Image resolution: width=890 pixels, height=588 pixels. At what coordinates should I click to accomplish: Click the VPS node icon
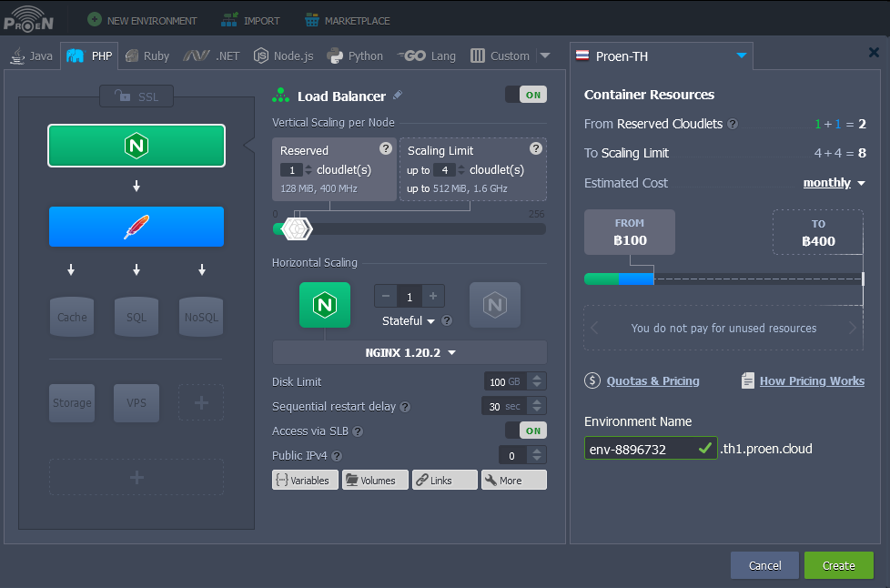137,402
